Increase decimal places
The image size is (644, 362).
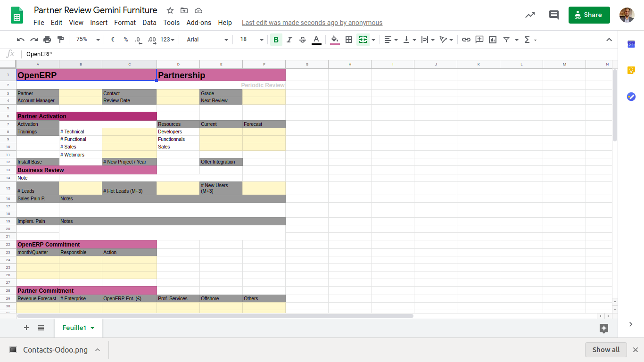[x=151, y=40]
